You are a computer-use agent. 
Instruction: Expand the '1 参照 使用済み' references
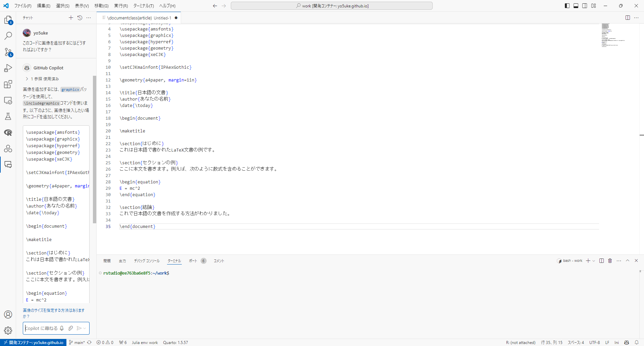[x=27, y=79]
